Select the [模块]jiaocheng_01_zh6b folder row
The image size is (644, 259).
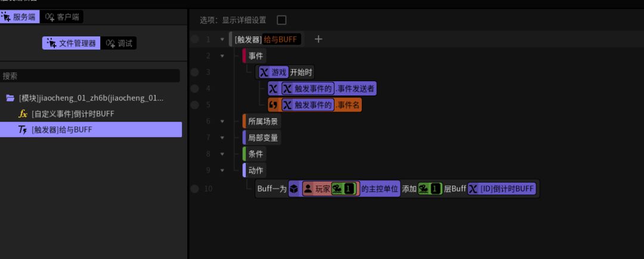pyautogui.click(x=91, y=98)
